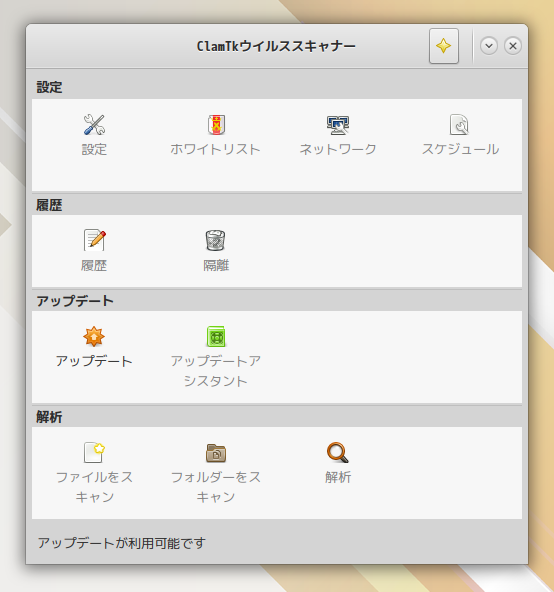The height and width of the screenshot is (592, 554).
Task: Open the 設定 wrench and screwdriver icon
Action: (x=94, y=125)
